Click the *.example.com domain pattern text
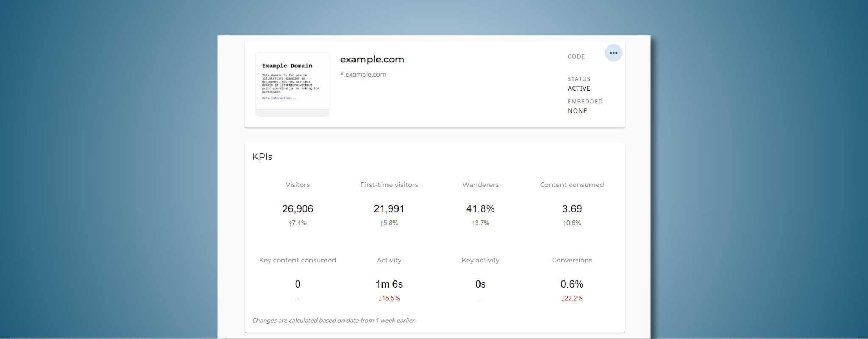The image size is (868, 339). coord(363,75)
